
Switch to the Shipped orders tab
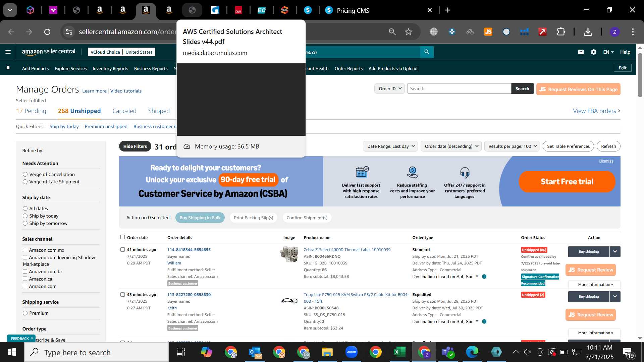click(159, 111)
